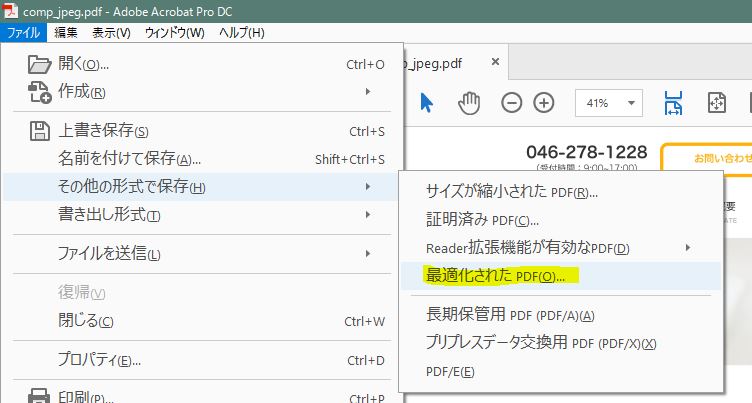This screenshot has height=403, width=752.
Task: Choose 作成(R) menu entry
Action: (200, 92)
